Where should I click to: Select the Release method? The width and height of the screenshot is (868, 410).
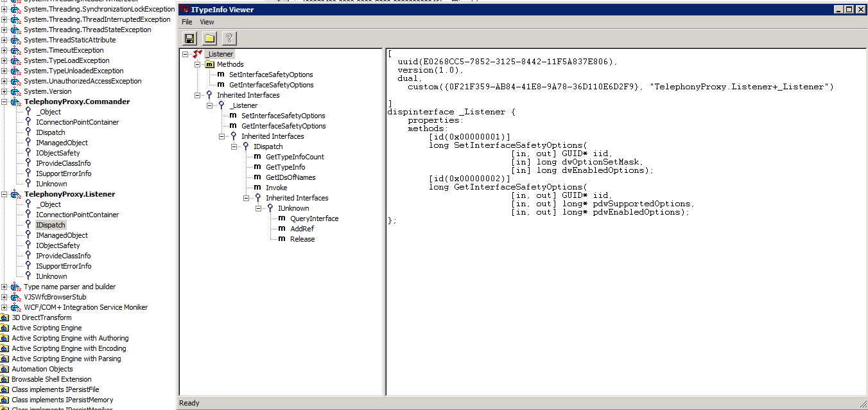[x=302, y=239]
